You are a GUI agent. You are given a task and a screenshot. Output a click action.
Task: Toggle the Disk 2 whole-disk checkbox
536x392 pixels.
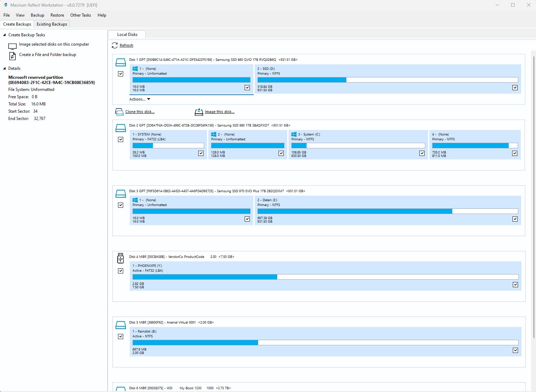pyautogui.click(x=120, y=139)
